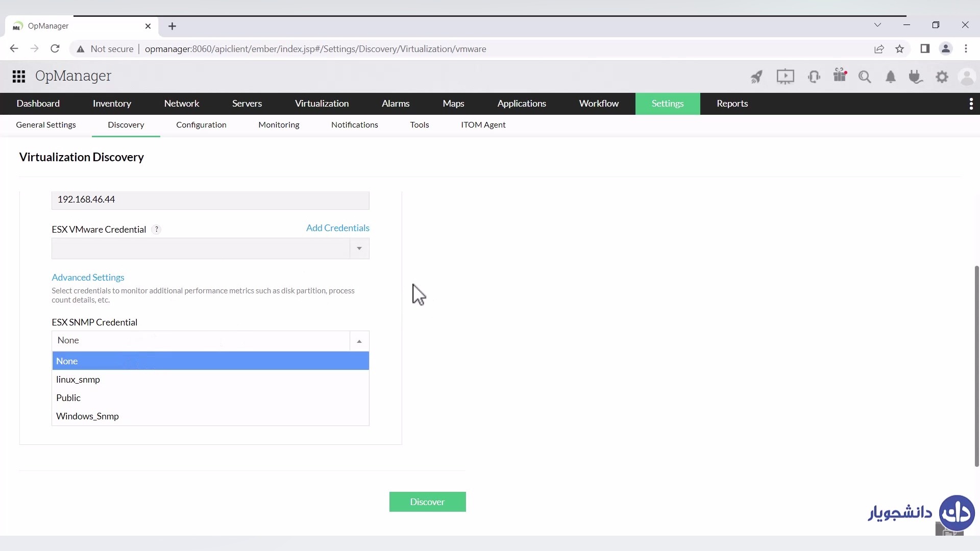Image resolution: width=980 pixels, height=551 pixels.
Task: Select linux_snmp from the credential list
Action: point(78,380)
